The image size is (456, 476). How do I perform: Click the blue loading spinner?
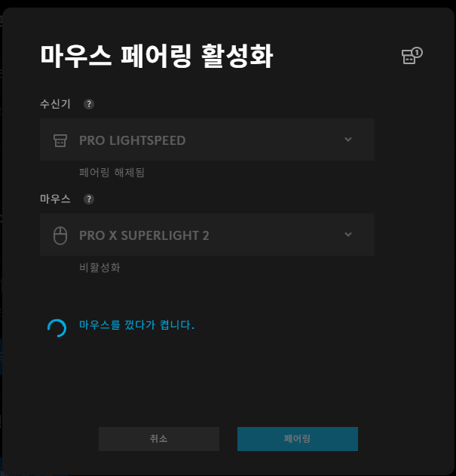click(x=57, y=328)
